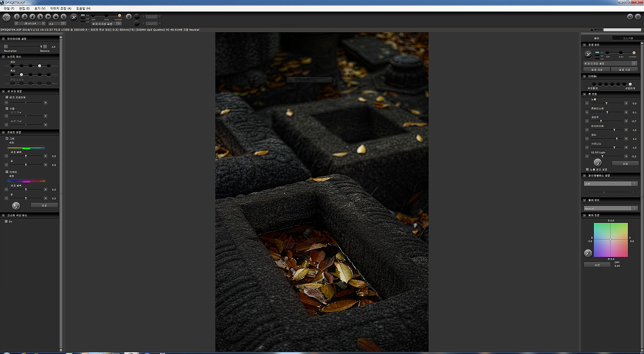Click the round auto icon in tone adjustment panel

[x=598, y=163]
